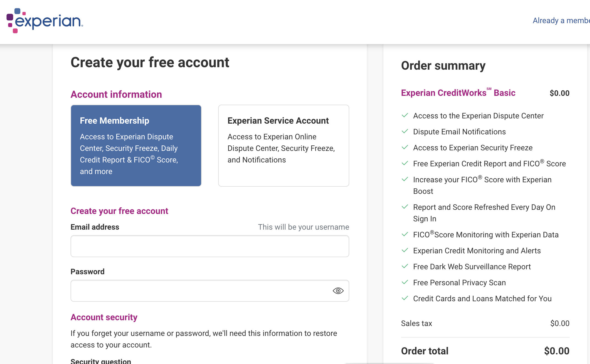Click checkmark next to FICO Score Monitoring

pos(405,234)
